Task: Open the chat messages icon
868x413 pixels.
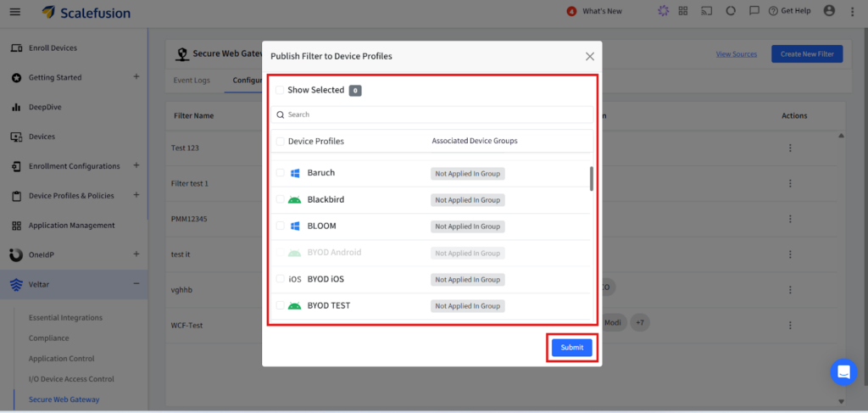Action: click(754, 11)
